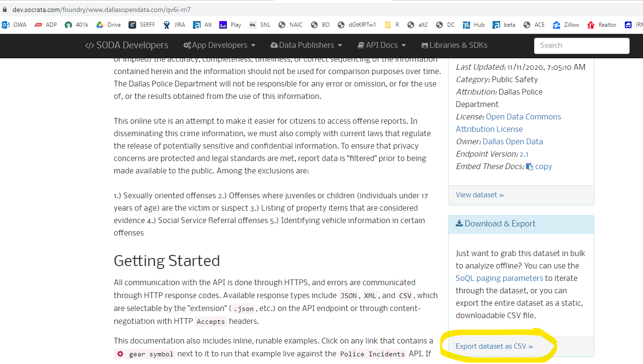Open the Google Drive bookmark

108,24
